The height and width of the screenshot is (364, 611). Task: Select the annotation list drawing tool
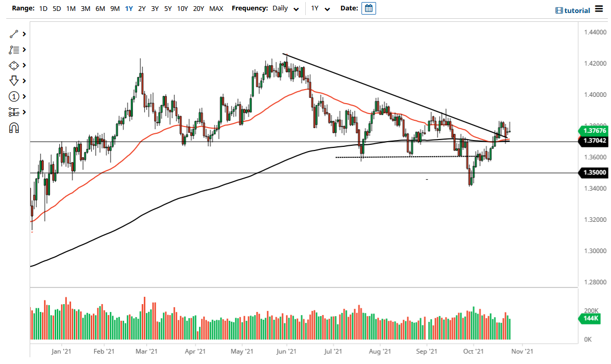15,49
